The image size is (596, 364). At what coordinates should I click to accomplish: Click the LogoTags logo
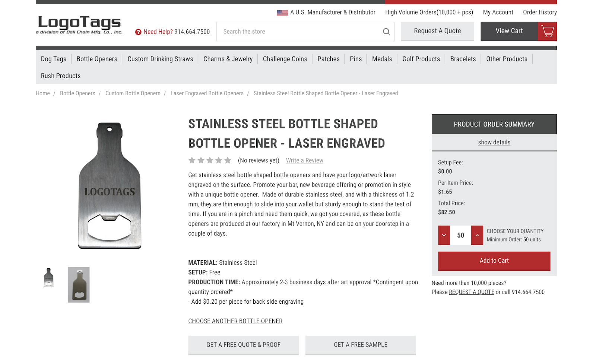pos(78,24)
